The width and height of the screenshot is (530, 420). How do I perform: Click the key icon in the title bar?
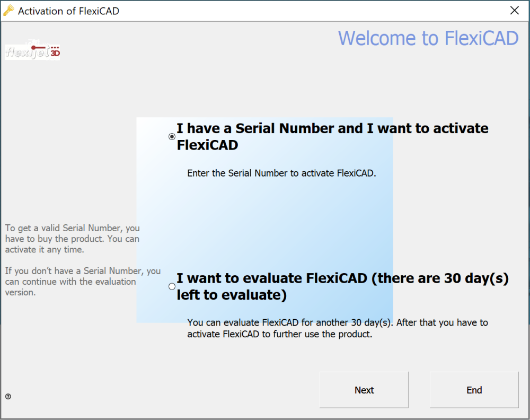click(x=8, y=10)
